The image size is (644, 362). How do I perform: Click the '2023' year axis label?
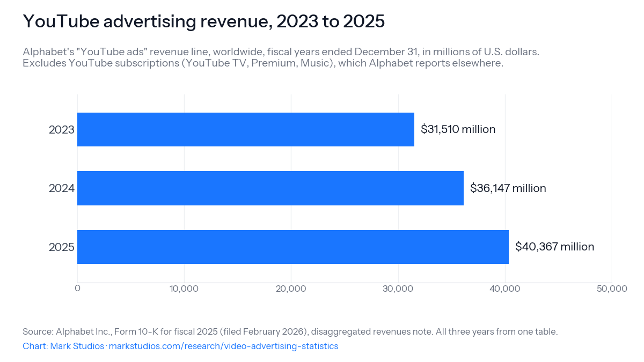coord(61,130)
